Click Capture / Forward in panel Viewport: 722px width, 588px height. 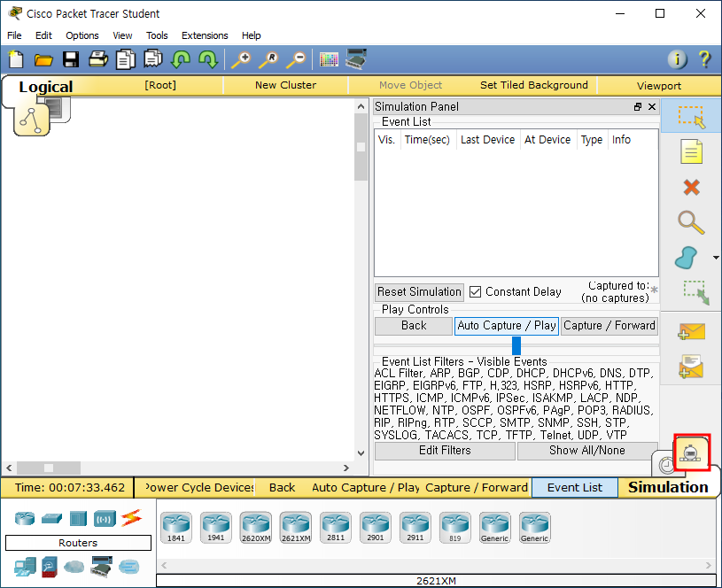[x=609, y=326]
